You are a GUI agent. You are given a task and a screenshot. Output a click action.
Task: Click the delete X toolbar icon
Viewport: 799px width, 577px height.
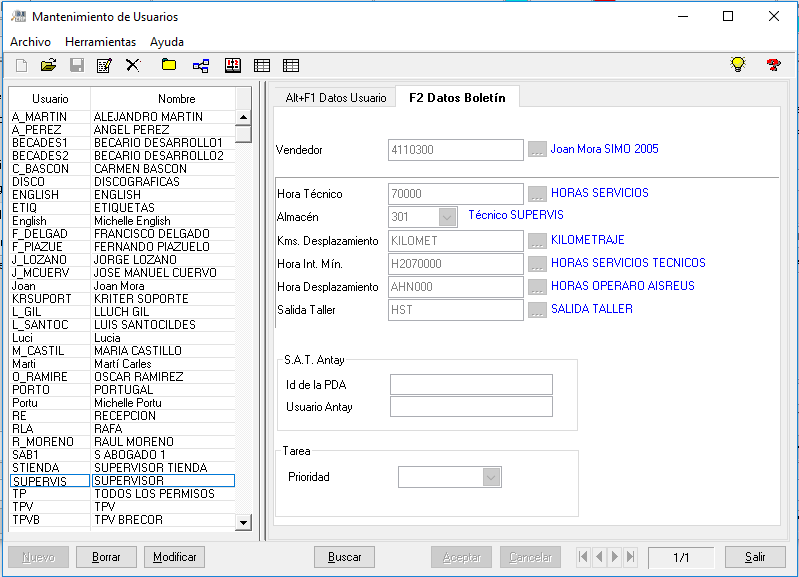133,65
